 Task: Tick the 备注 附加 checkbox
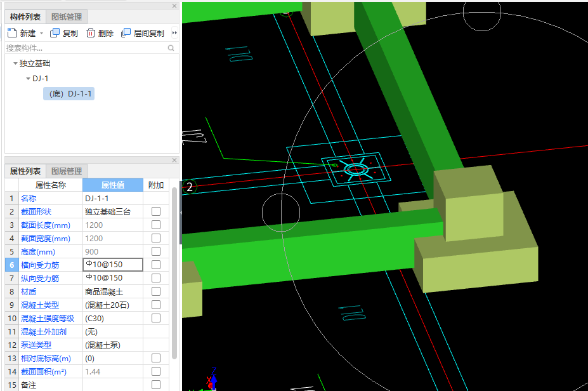tap(156, 385)
